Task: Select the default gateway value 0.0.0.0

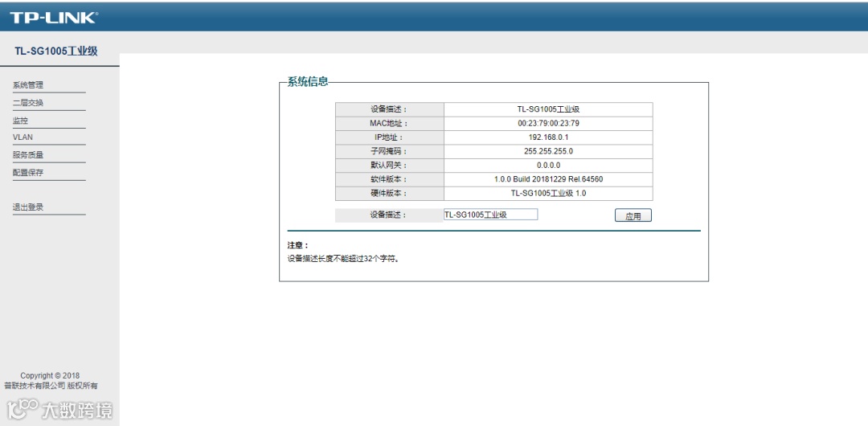Action: [x=548, y=165]
